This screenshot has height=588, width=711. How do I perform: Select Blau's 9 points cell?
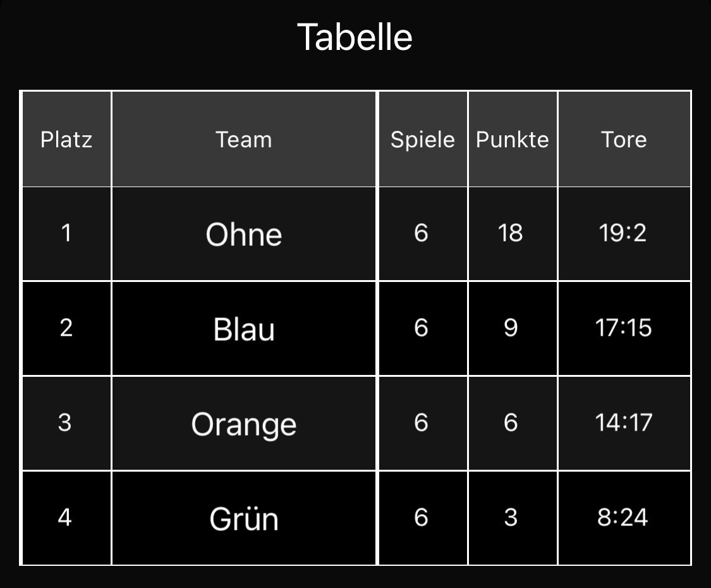(511, 328)
